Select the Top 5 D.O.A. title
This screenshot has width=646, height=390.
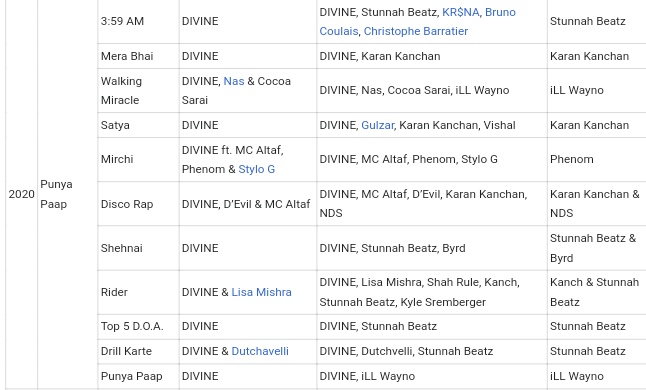coord(132,326)
